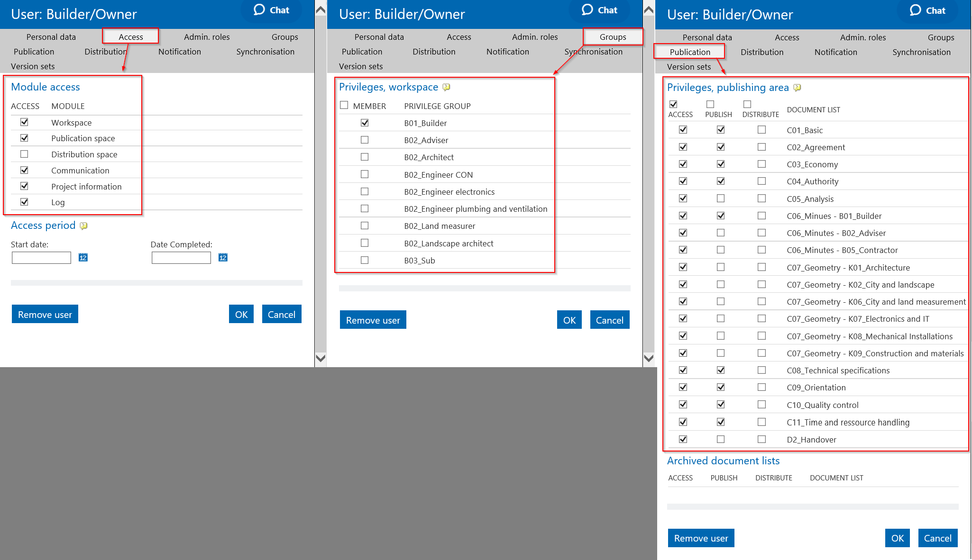The image size is (972, 560).
Task: Enable Distribution space module access
Action: click(x=24, y=154)
